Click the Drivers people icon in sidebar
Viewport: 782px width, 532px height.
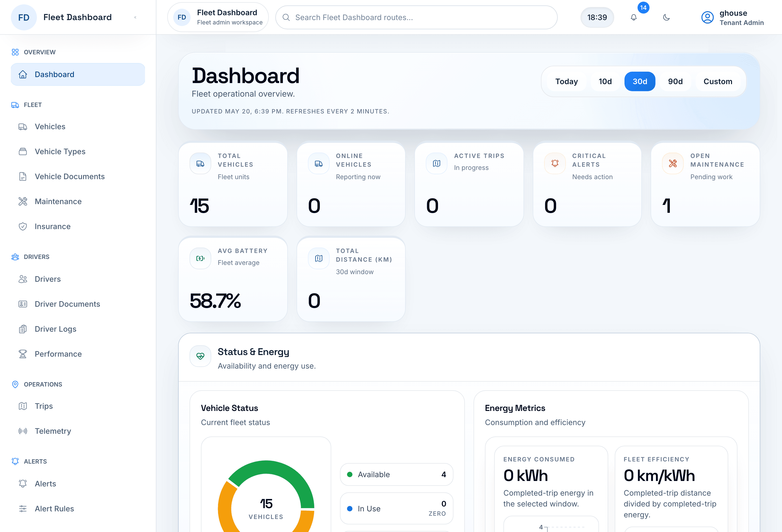23,279
